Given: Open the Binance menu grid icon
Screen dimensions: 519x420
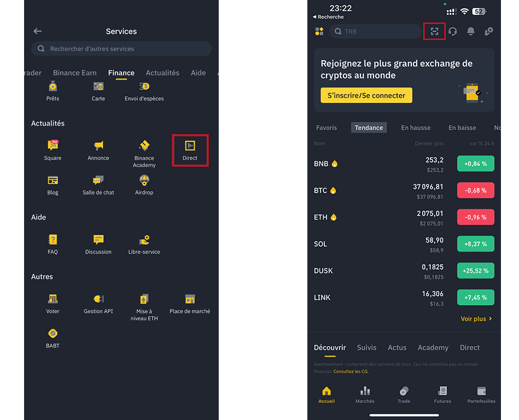Looking at the screenshot, I should coord(319,31).
